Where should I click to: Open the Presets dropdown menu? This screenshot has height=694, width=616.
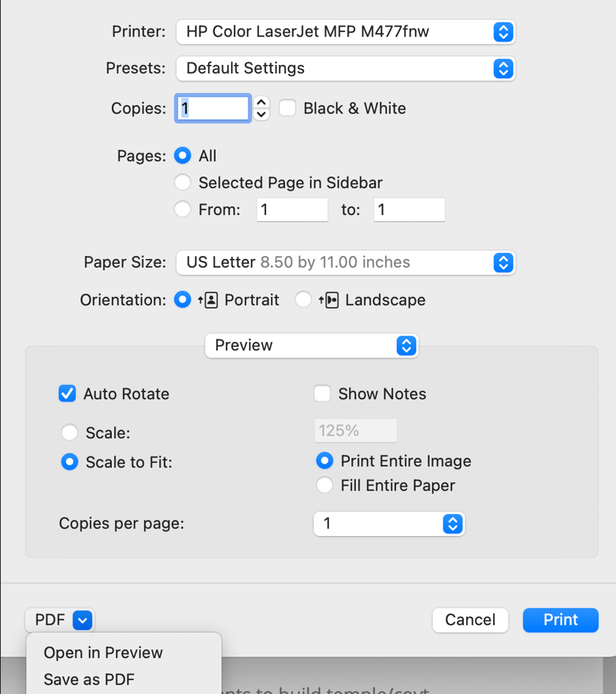(346, 68)
